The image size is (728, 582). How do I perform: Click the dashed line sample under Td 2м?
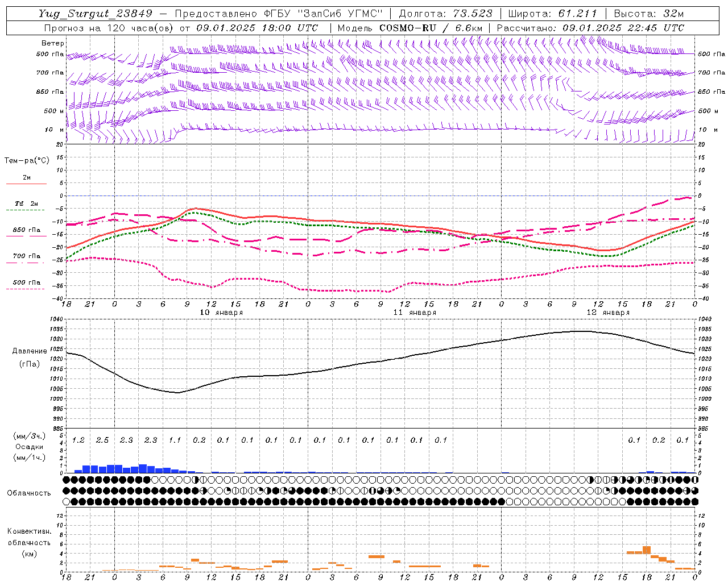[26, 210]
